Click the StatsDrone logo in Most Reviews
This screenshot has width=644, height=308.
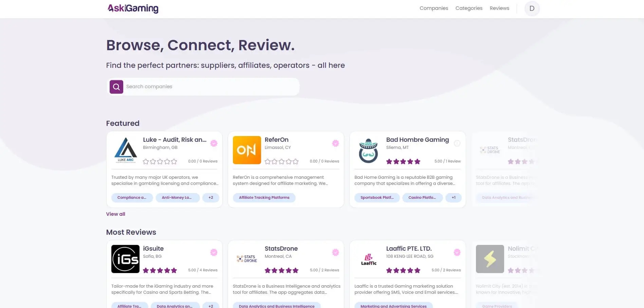tap(247, 259)
